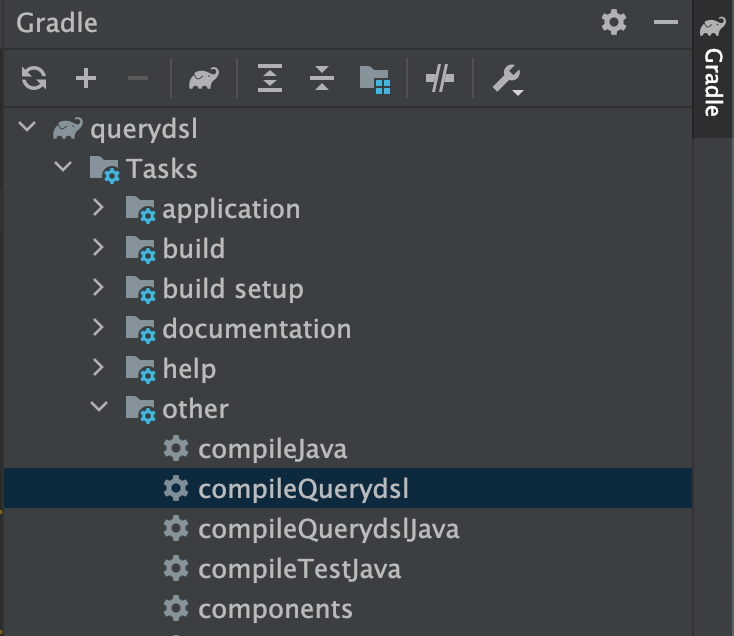
Task: Collapse the other task group
Action: [x=99, y=406]
